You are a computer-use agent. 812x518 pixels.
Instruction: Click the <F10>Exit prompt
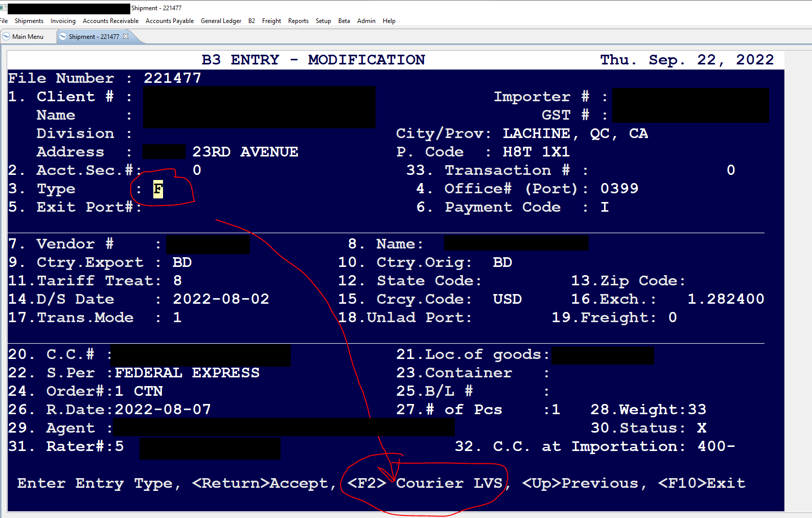pyautogui.click(x=702, y=483)
